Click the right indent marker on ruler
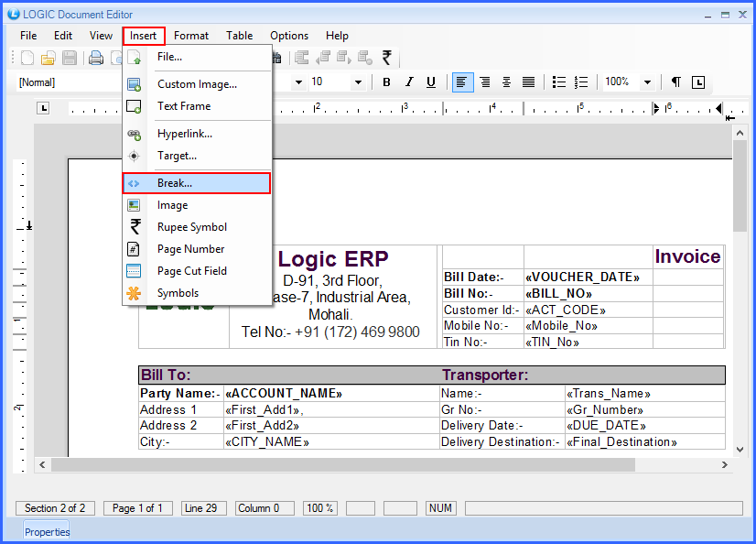756x544 pixels. coord(718,108)
